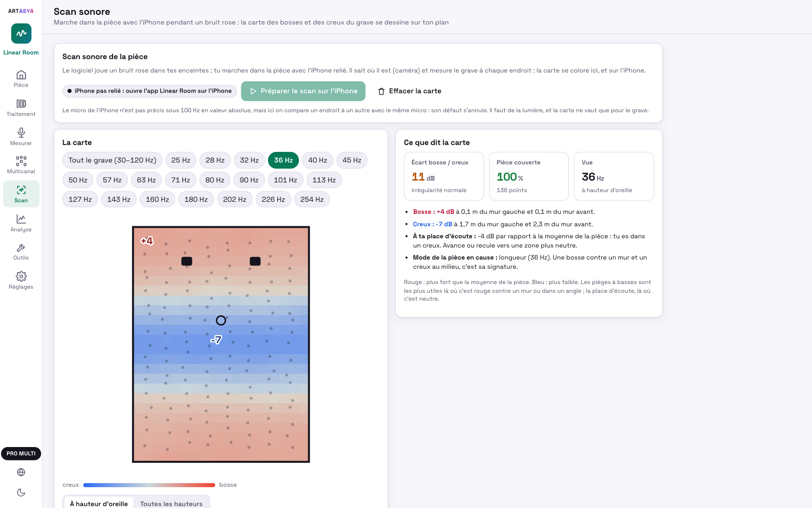Go to the Traitement panel

pyautogui.click(x=21, y=108)
